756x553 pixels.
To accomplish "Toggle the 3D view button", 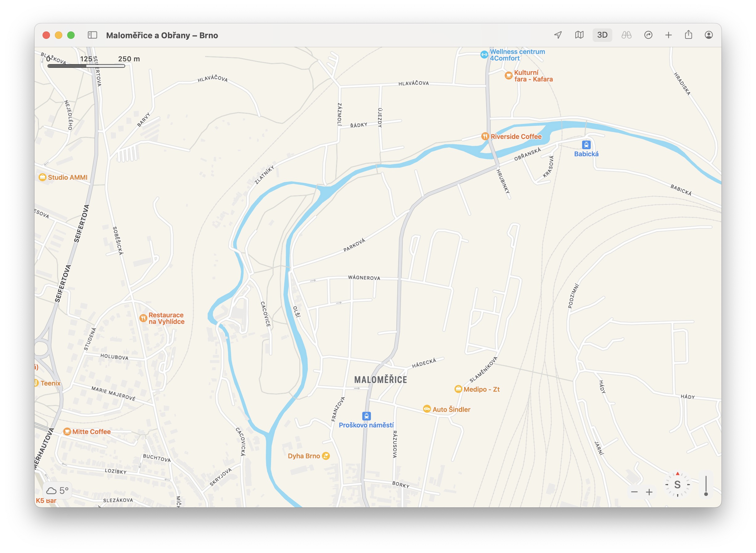I will [x=602, y=35].
